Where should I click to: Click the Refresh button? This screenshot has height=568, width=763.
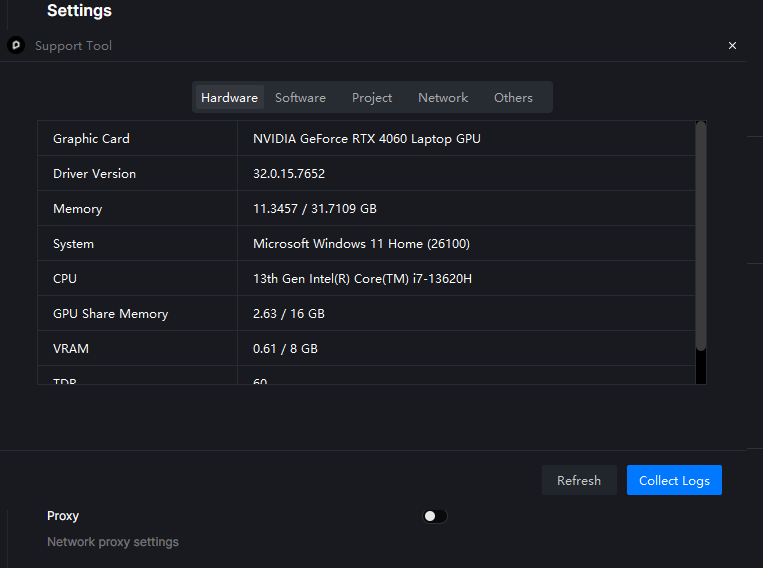(579, 480)
